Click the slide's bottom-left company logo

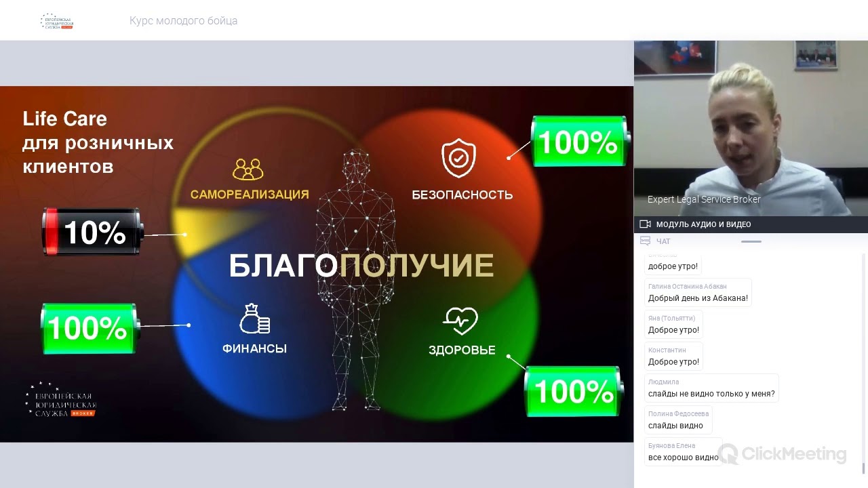[62, 399]
